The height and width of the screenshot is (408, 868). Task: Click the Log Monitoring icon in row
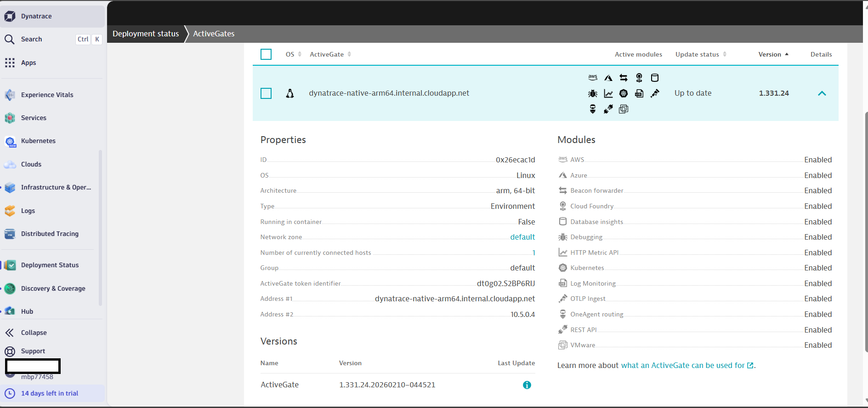(x=639, y=93)
